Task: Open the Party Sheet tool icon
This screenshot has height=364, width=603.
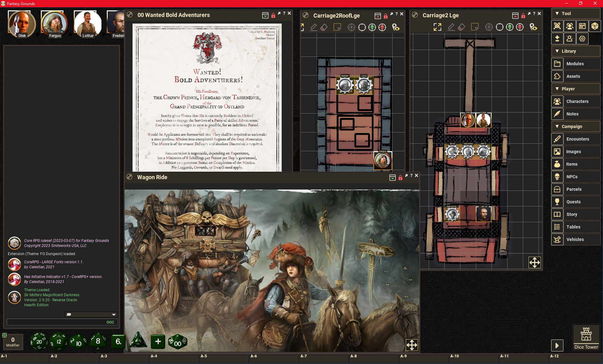Action: pyautogui.click(x=570, y=26)
